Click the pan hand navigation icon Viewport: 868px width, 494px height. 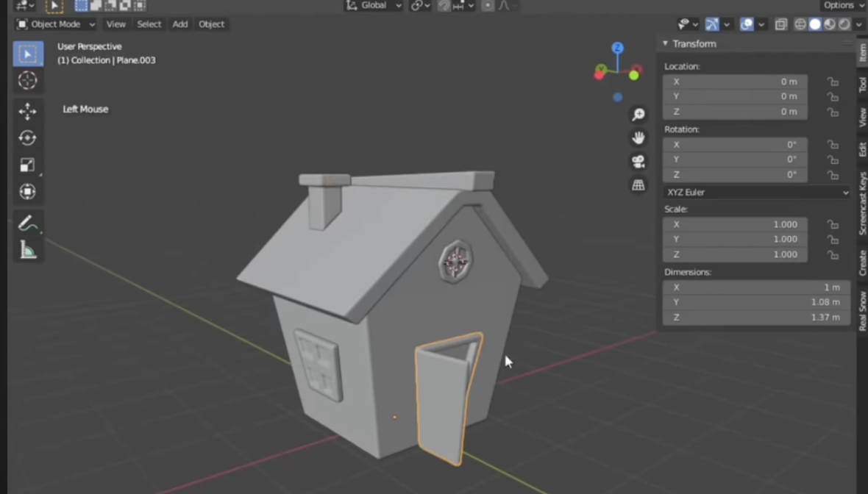[638, 137]
